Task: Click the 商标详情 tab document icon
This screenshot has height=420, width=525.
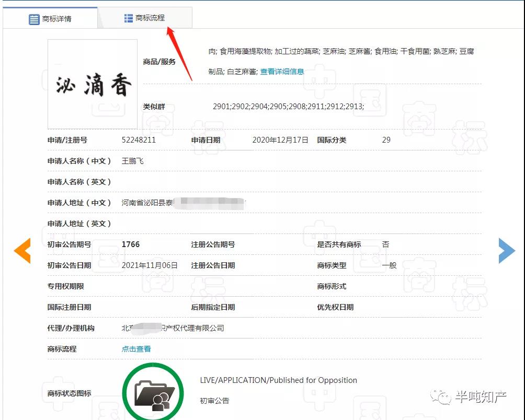Action: pyautogui.click(x=34, y=19)
